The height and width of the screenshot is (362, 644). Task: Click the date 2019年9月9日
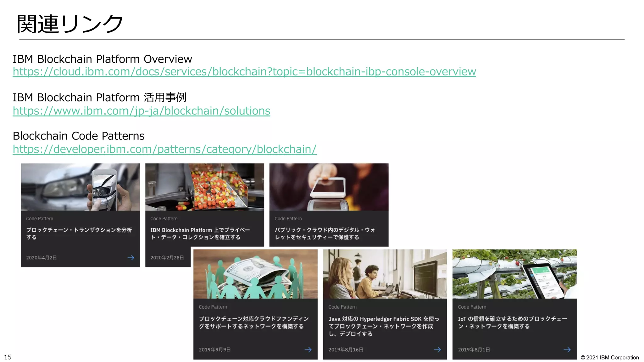[x=215, y=350]
